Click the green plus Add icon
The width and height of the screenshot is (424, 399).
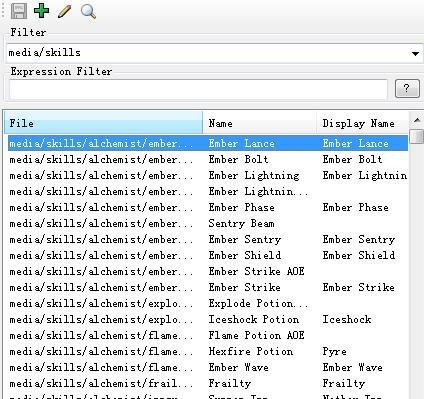[42, 11]
